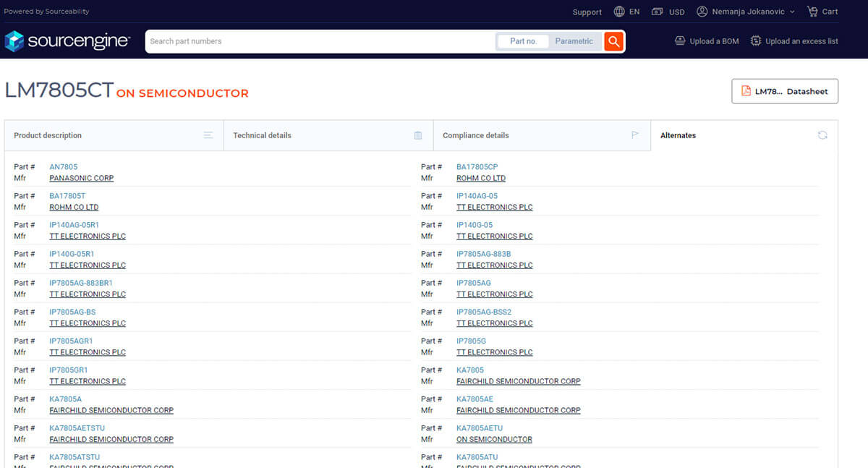Click the globe language icon

tap(619, 12)
